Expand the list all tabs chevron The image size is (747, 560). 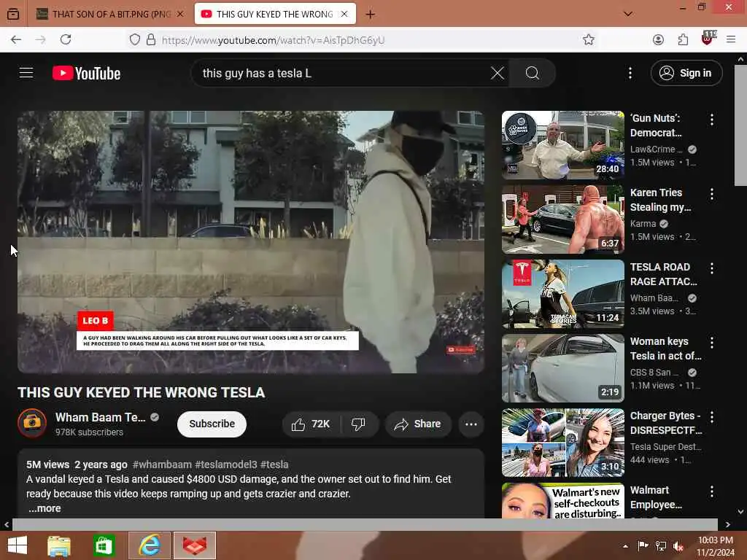pos(628,14)
